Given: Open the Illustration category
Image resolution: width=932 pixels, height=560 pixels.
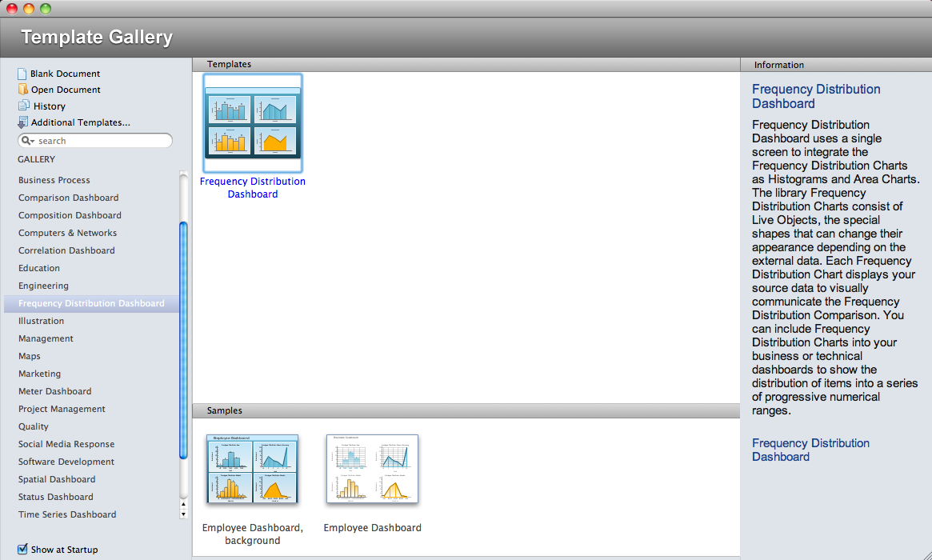Looking at the screenshot, I should (41, 321).
